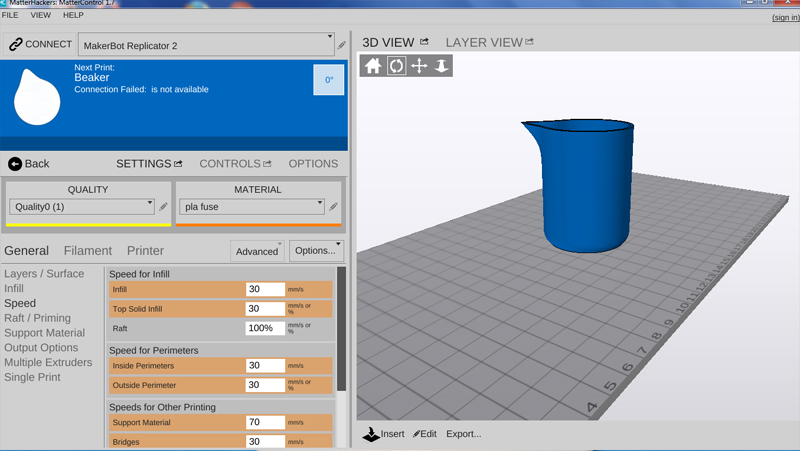Click the 0° temperature indicator
Viewport: 800px width, 451px height.
(329, 80)
